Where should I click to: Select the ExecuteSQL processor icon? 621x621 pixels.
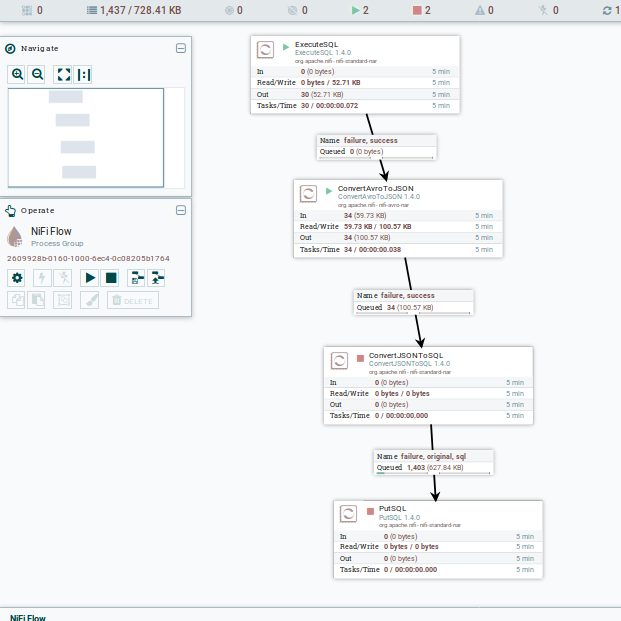point(265,50)
